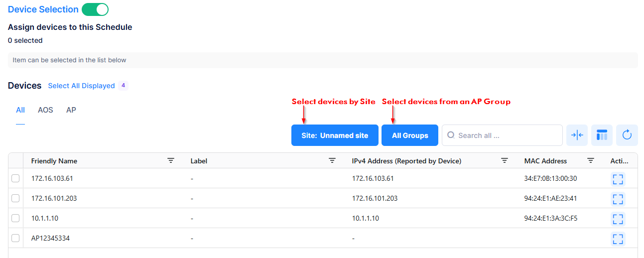Switch to the AOS tab
This screenshot has width=644, height=258.
click(x=45, y=110)
